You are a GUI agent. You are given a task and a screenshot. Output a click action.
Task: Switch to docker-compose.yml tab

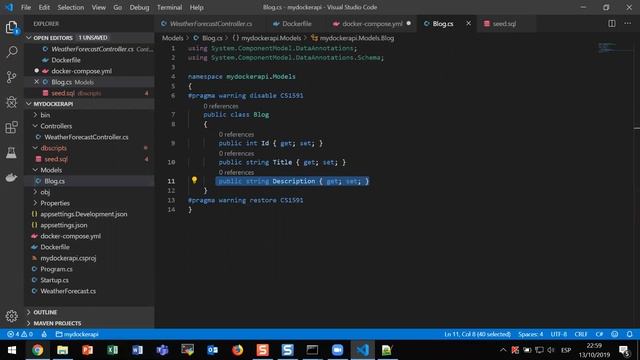371,24
